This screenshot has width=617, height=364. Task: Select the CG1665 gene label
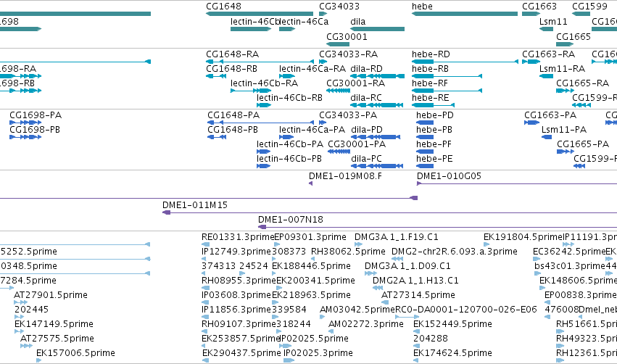573,36
